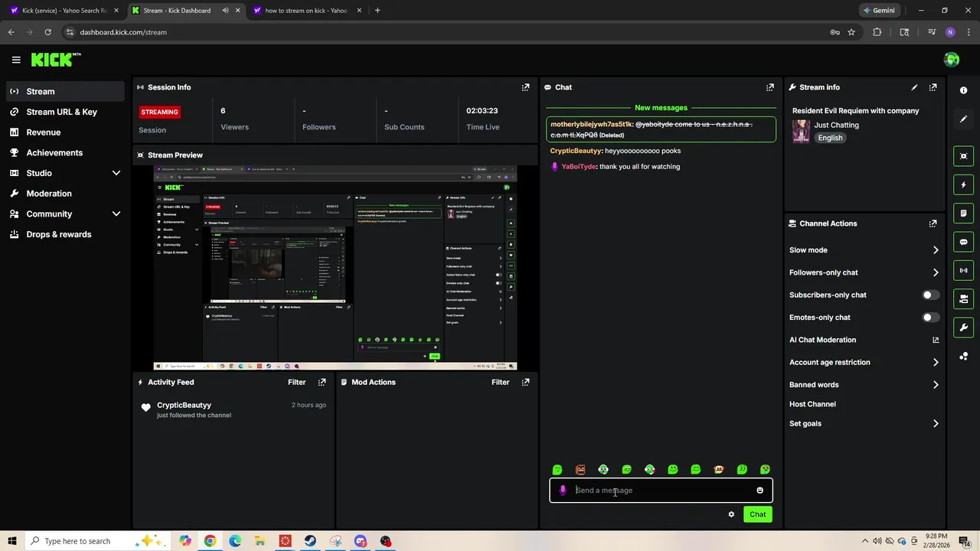The image size is (980, 551).
Task: Expand Account age restriction options
Action: point(936,362)
